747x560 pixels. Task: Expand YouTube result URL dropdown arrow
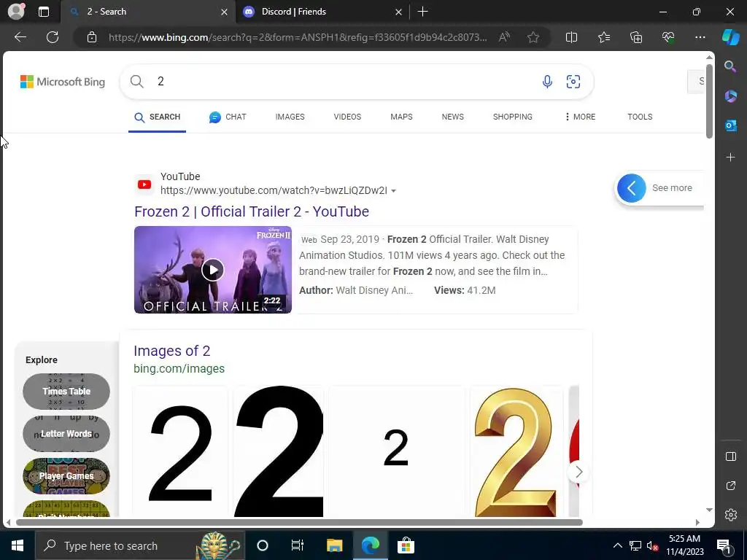[x=393, y=191]
